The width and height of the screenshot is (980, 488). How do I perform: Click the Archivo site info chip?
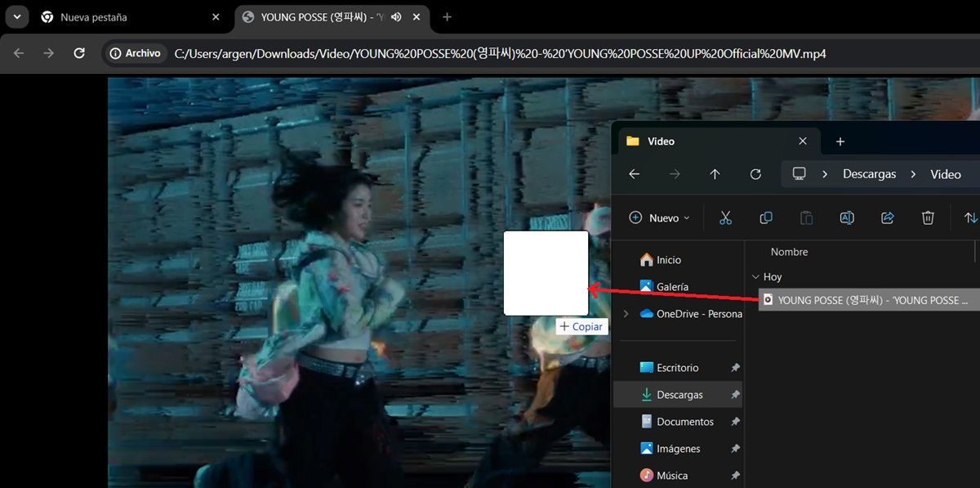136,53
